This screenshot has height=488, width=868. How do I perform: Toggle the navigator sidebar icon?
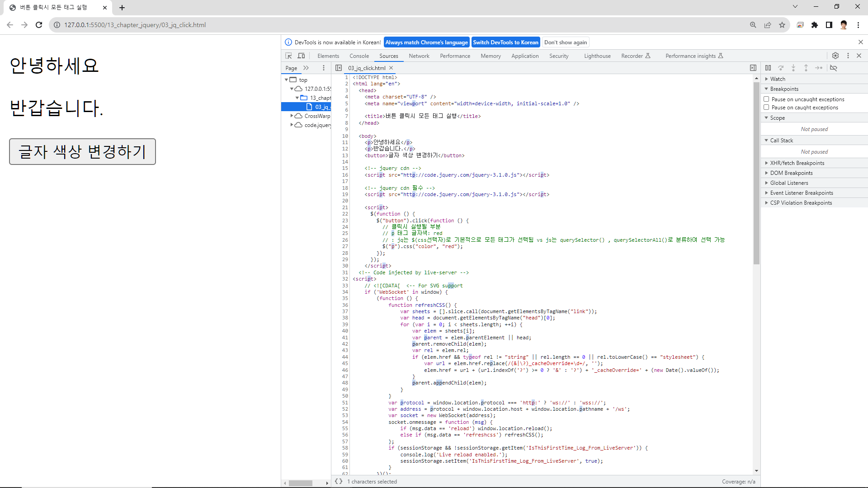pyautogui.click(x=339, y=68)
